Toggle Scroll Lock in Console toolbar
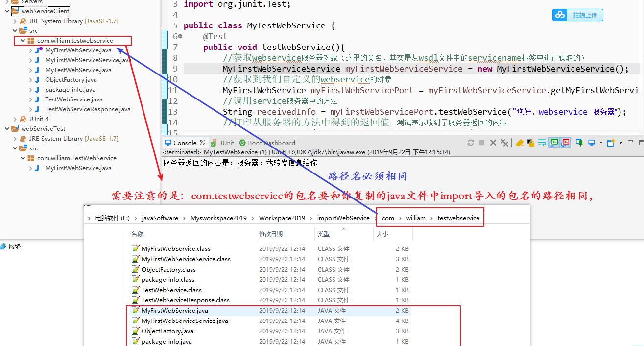644x346 pixels. click(531, 143)
